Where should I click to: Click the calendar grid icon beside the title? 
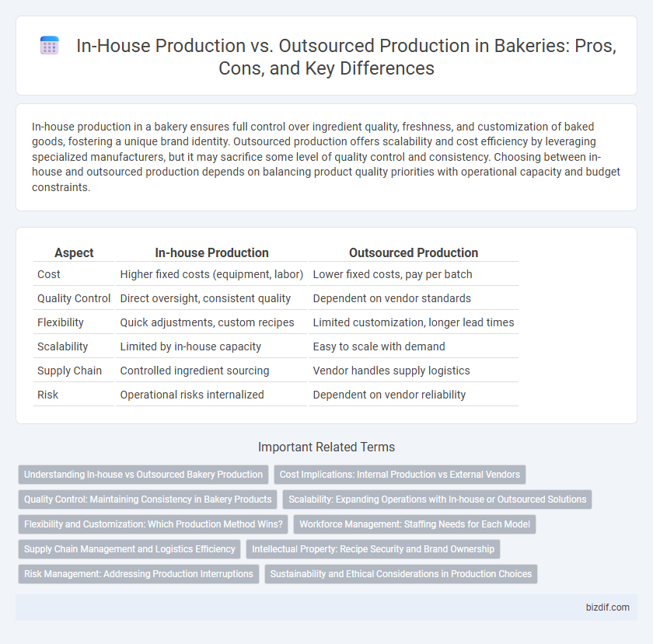(x=49, y=45)
